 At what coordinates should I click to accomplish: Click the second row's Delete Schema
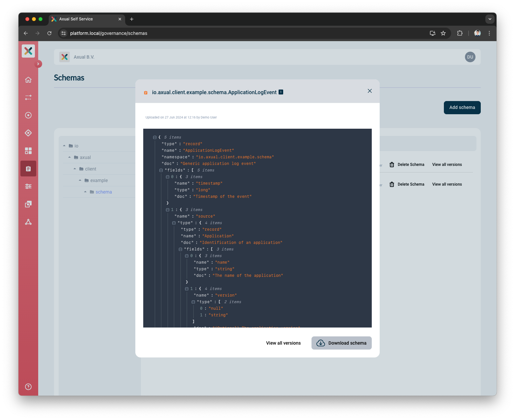tap(411, 184)
